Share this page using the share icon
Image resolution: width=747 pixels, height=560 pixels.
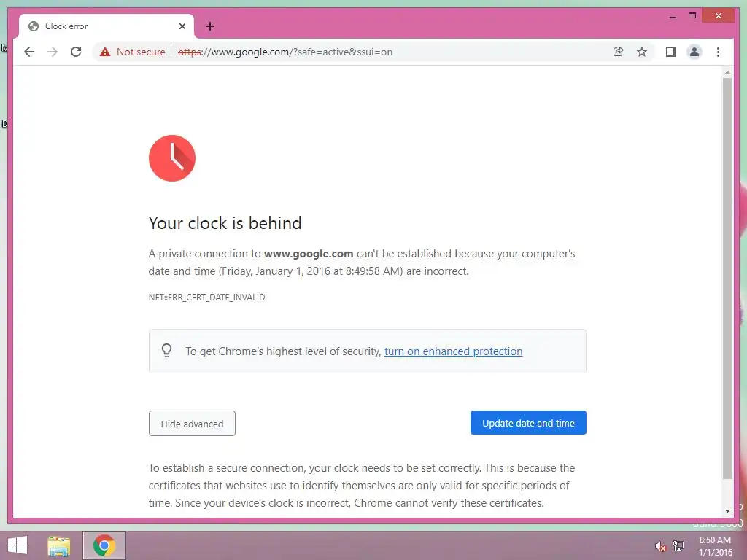pyautogui.click(x=619, y=52)
